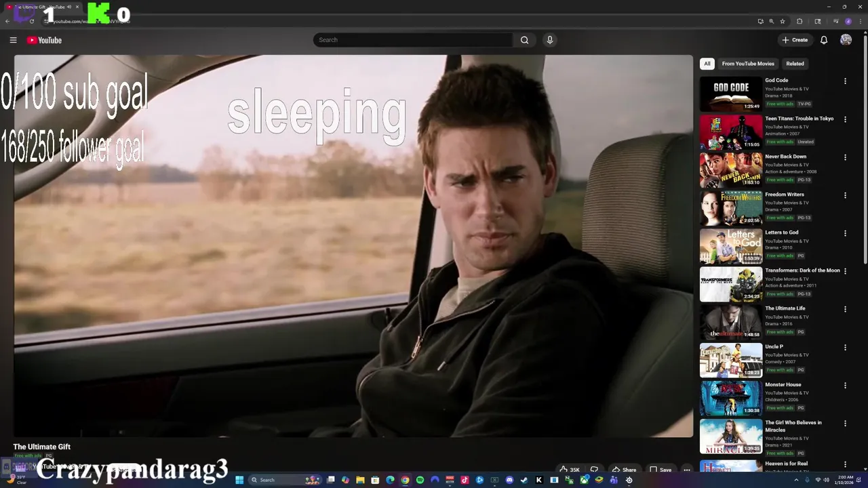
Task: Open options for Never Back Down
Action: tap(845, 157)
